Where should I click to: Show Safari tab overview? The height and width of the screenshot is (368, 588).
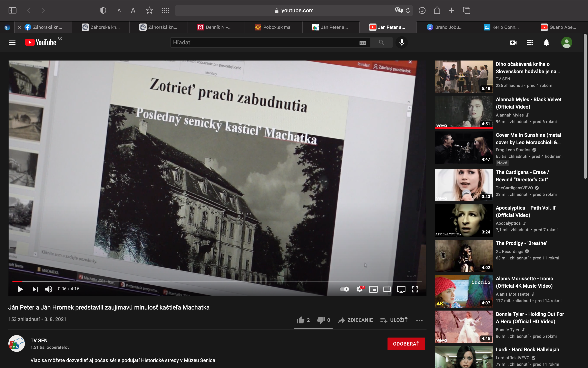467,10
